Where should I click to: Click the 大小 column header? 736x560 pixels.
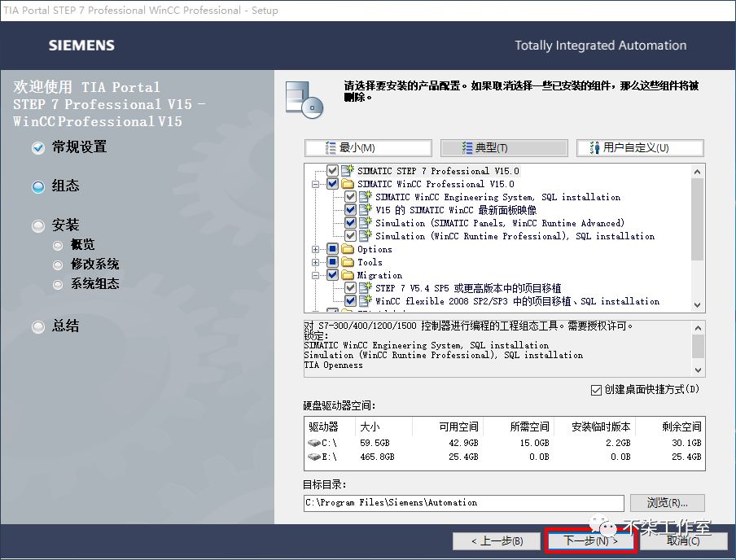tap(383, 427)
